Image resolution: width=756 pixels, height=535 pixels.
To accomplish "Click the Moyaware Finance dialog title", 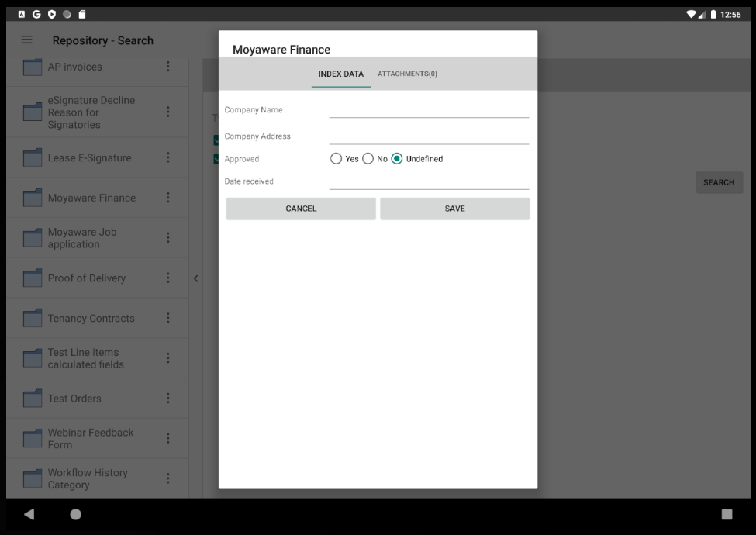I will coord(281,50).
